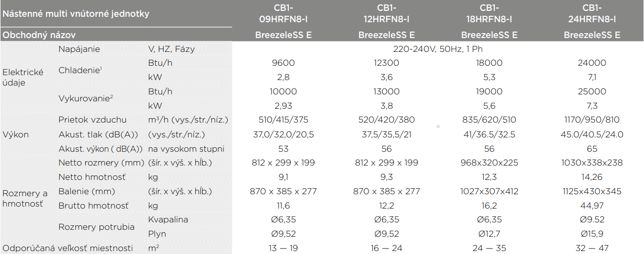Viewport: 644px width, 254px height.
Task: Select the room size value 32 — 47
Action: [592, 248]
